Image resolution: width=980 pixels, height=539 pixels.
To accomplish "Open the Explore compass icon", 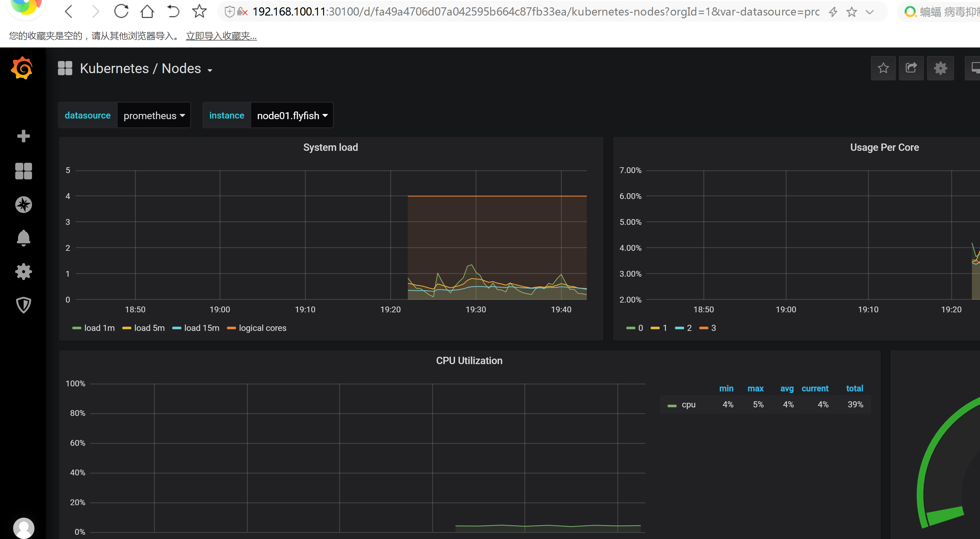I will (x=23, y=205).
